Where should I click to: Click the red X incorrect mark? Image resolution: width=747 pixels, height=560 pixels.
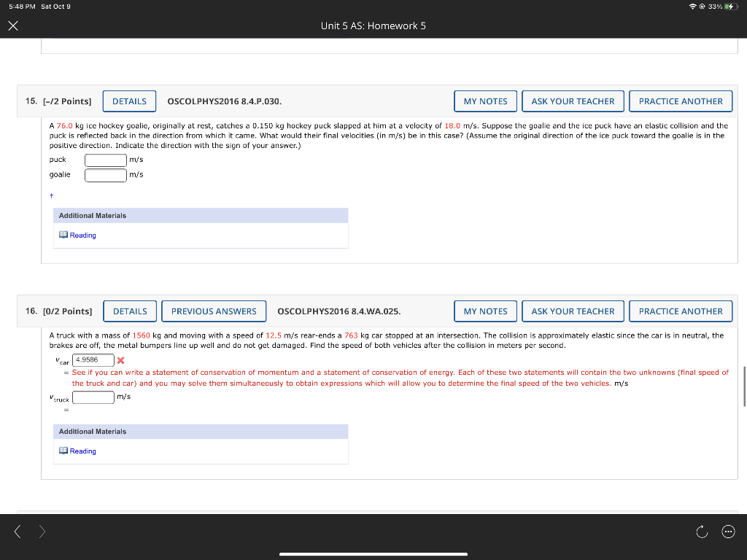[x=120, y=360]
